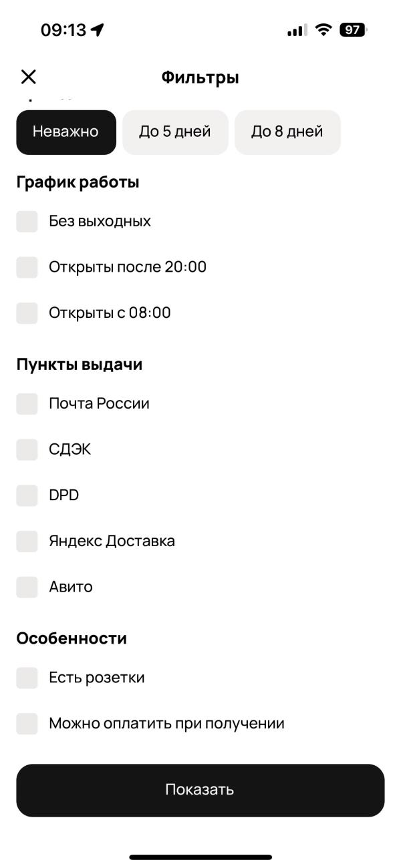This screenshot has height=868, width=401.
Task: Select the До 8 дней filter chip
Action: 287,132
